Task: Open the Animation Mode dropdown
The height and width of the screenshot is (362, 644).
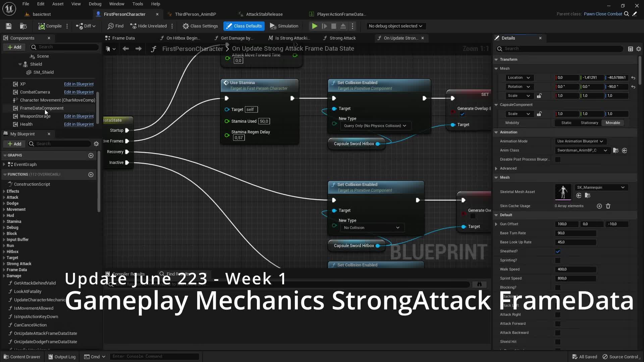Action: click(x=580, y=141)
